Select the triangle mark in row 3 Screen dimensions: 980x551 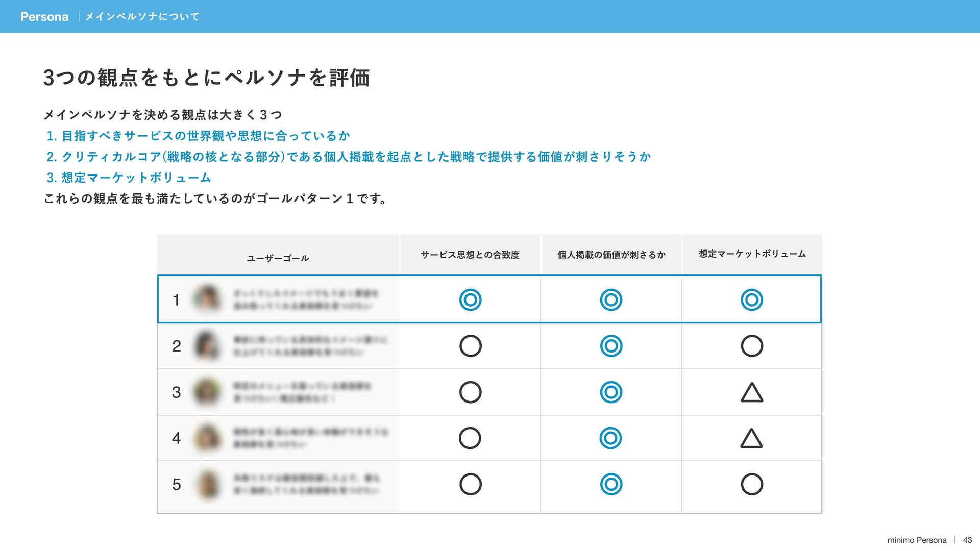751,393
